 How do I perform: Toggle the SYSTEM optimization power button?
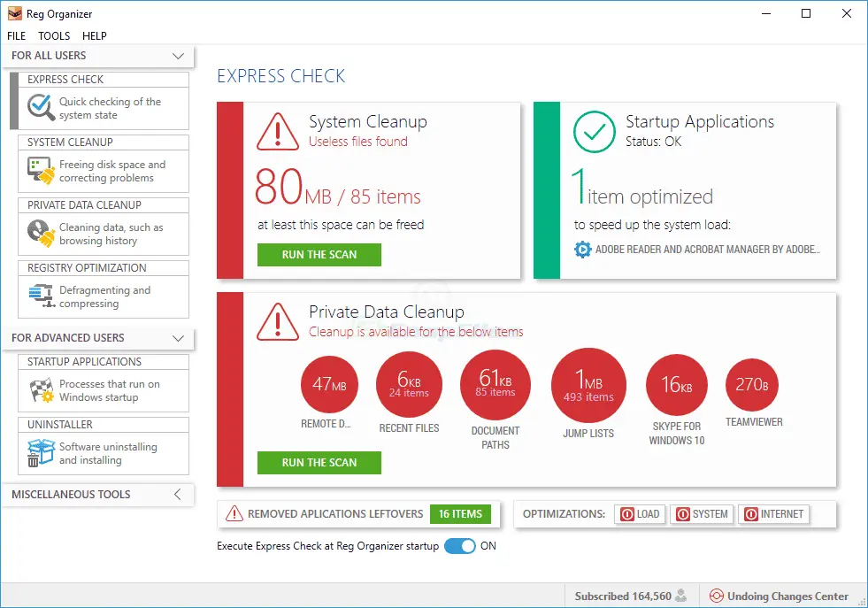[702, 514]
